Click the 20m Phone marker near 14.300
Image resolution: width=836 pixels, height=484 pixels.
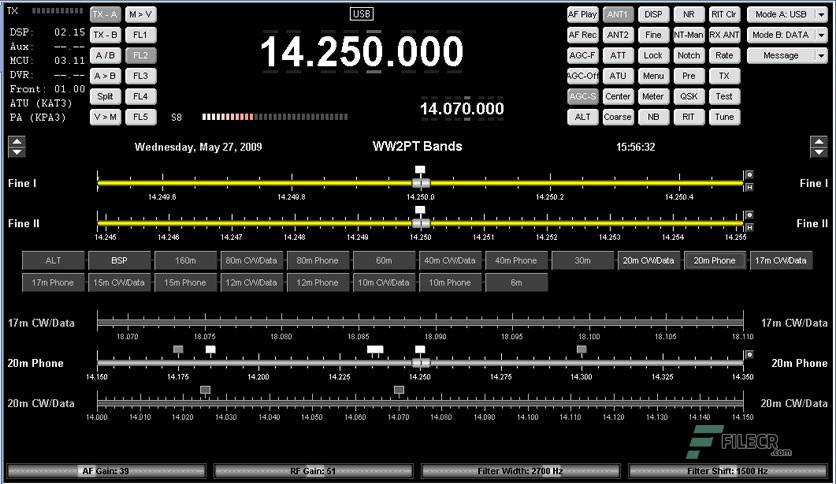coord(582,350)
